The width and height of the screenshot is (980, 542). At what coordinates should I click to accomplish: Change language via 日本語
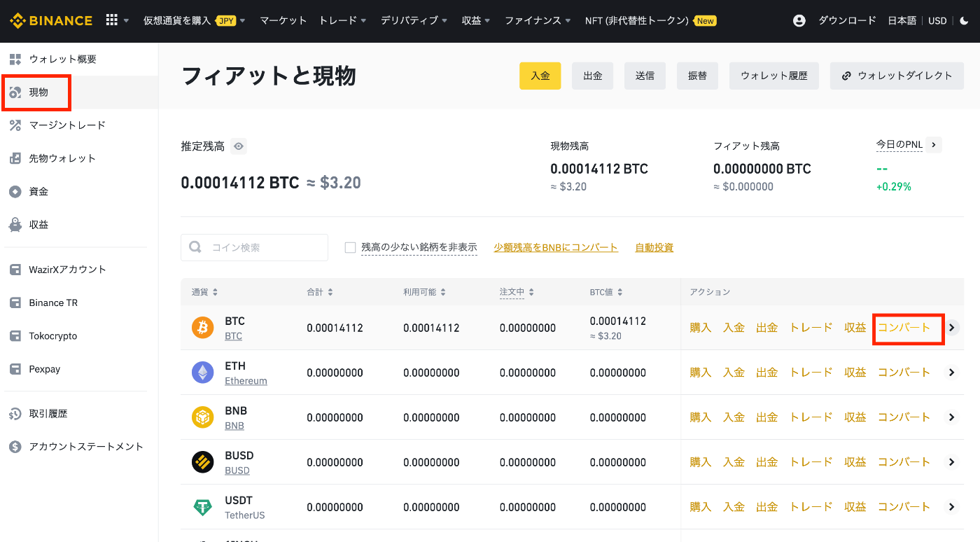(x=902, y=21)
